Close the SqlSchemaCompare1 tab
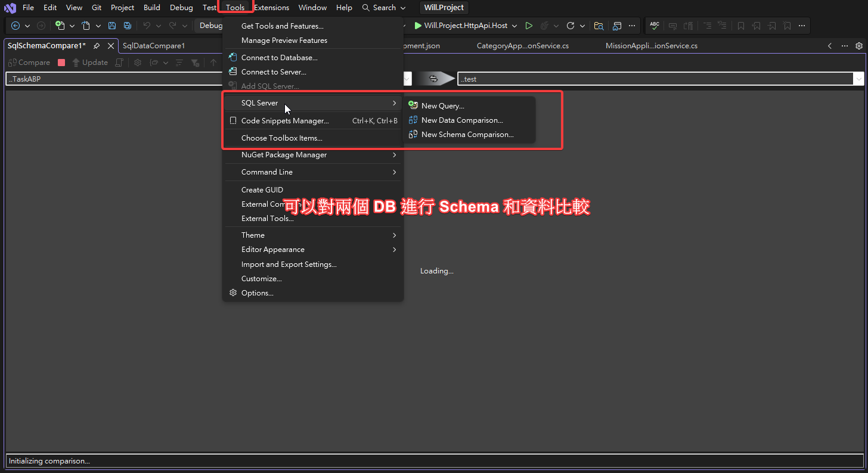Screen dimensions: 868x473 click(110, 46)
